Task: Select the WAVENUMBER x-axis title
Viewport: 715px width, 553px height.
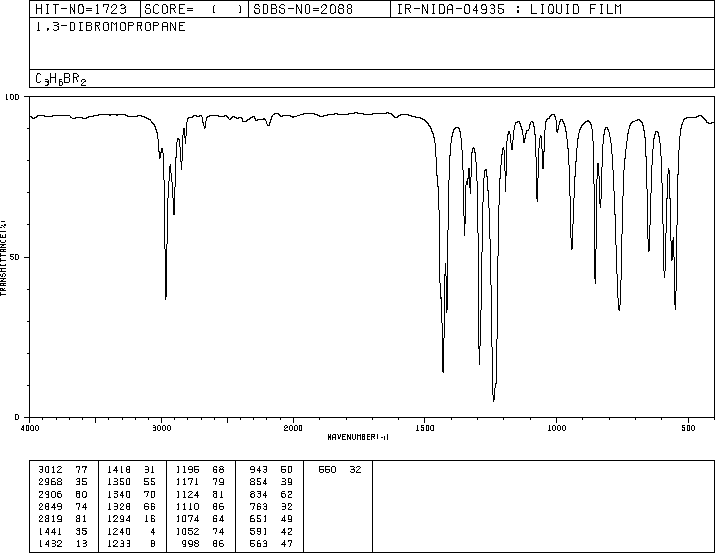Action: point(358,437)
